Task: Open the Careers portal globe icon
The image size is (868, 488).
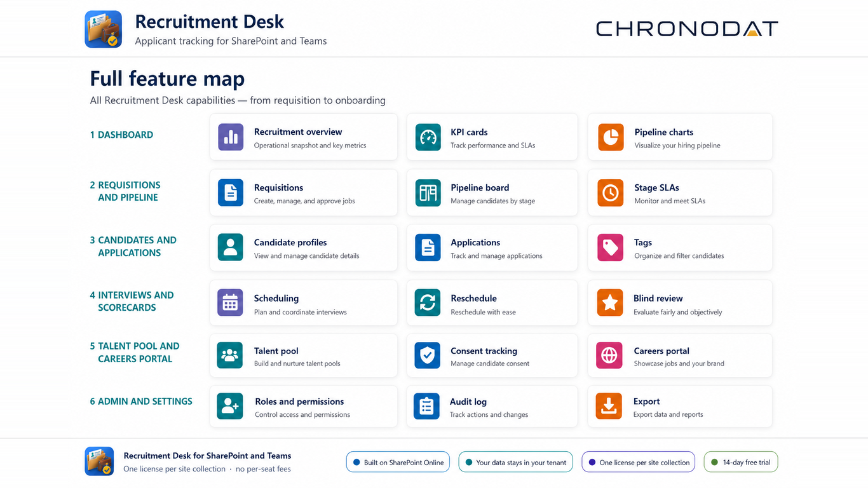Action: [x=609, y=355]
